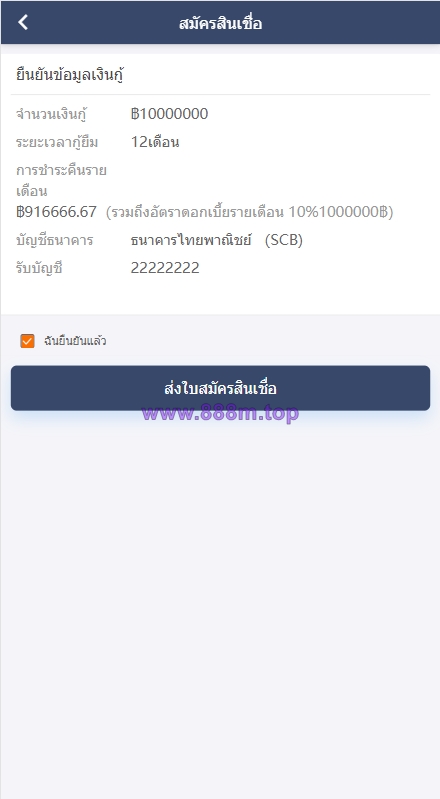Viewport: 440px width, 799px height.
Task: Submit via ส่งใบสมัครสินเชื่อ button
Action: pyautogui.click(x=220, y=388)
